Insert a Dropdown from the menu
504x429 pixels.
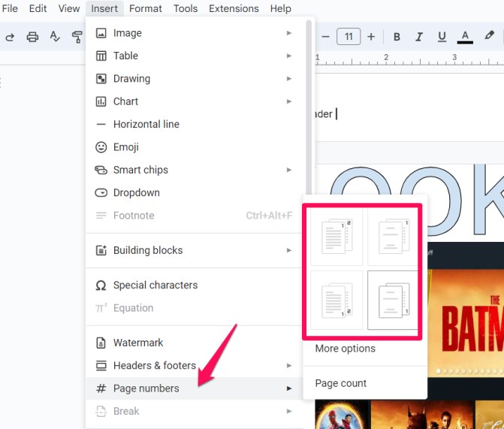195,193
